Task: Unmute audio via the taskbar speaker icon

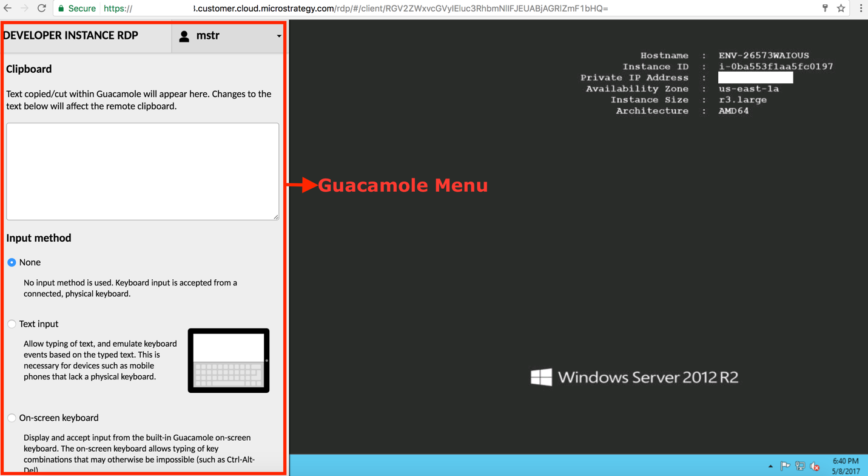Action: tap(814, 466)
